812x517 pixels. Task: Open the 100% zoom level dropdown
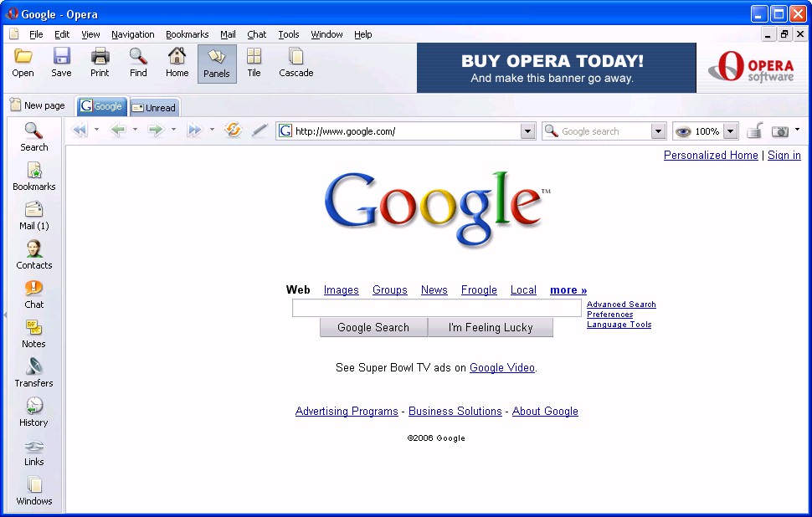pos(730,131)
